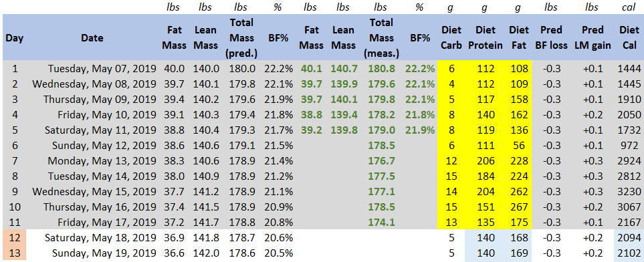Select the orange Day 13 cell

pyautogui.click(x=15, y=253)
